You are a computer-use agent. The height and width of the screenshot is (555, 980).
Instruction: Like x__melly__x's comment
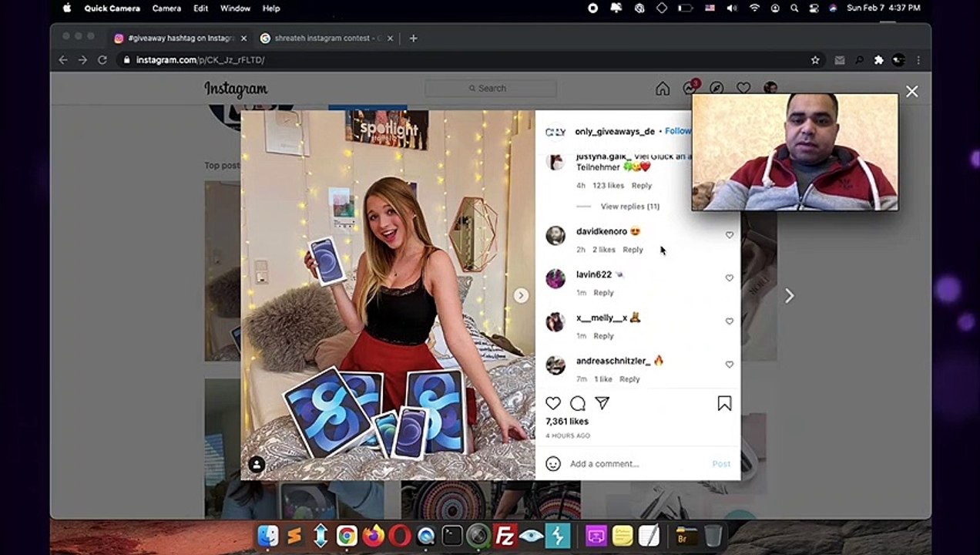click(729, 321)
